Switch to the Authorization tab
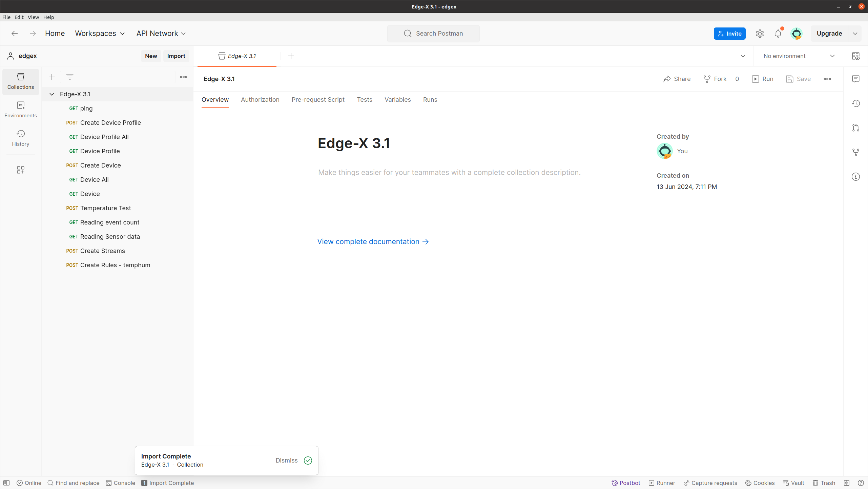Viewport: 868px width, 489px height. (260, 100)
